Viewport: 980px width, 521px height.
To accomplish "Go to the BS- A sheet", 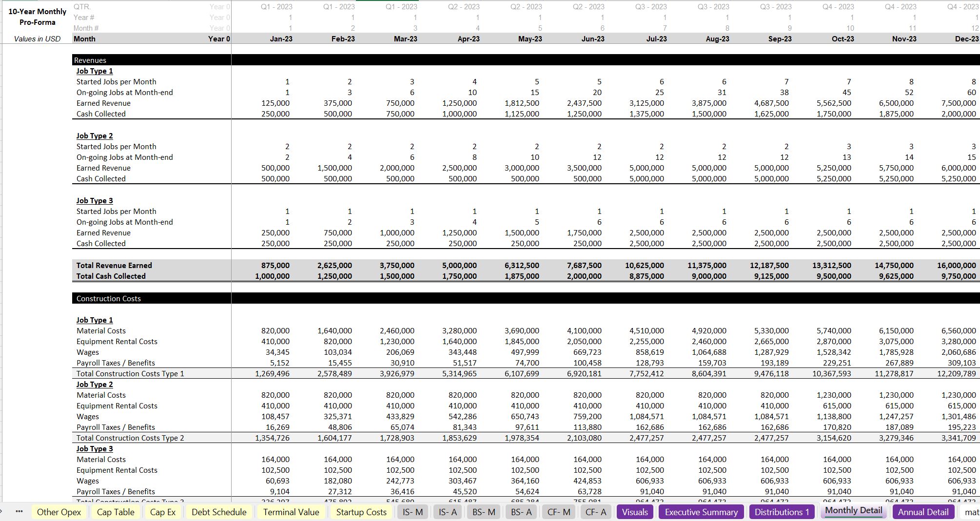I will pyautogui.click(x=521, y=512).
